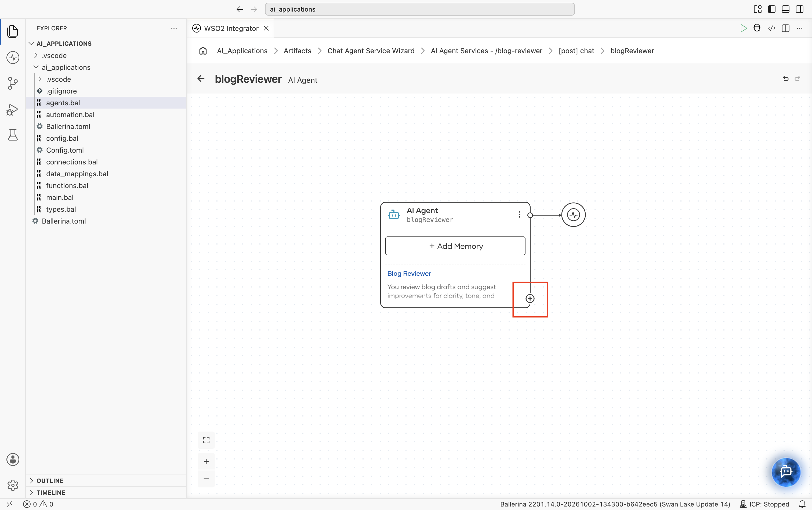This screenshot has width=812, height=510.
Task: Toggle the Panel layout button
Action: pos(785,9)
